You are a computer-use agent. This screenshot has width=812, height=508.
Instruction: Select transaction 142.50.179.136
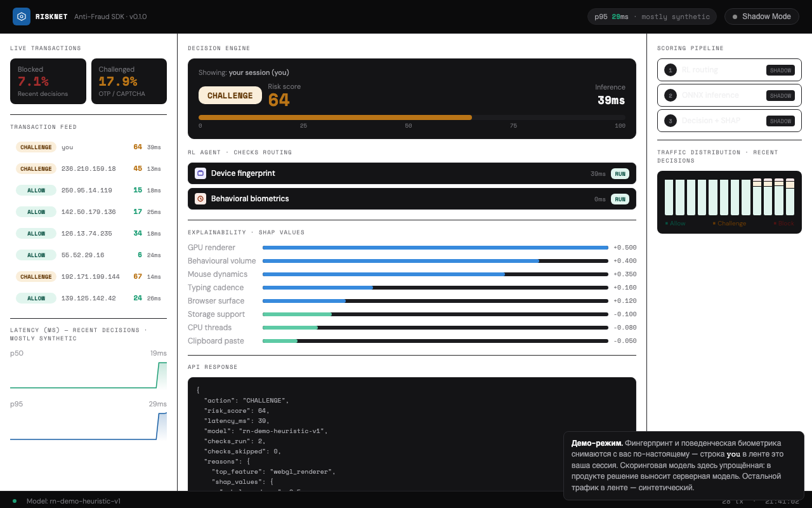pyautogui.click(x=88, y=212)
